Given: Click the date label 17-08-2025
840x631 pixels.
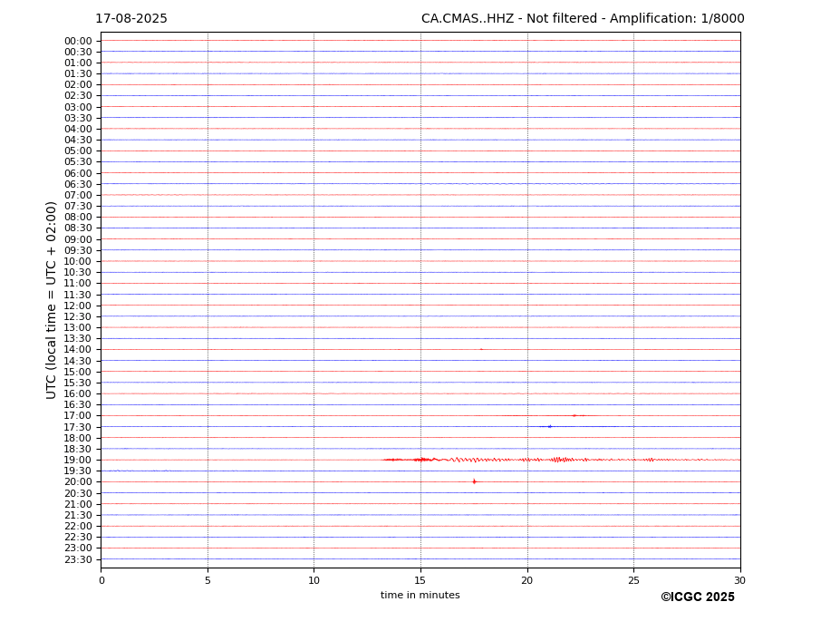Looking at the screenshot, I should 131,19.
